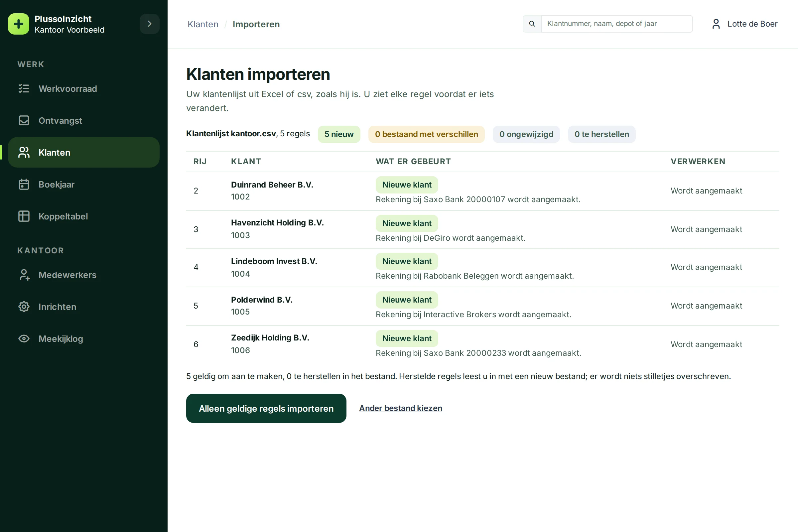Go to Ontvangst menu item
The width and height of the screenshot is (798, 532).
pyautogui.click(x=84, y=120)
